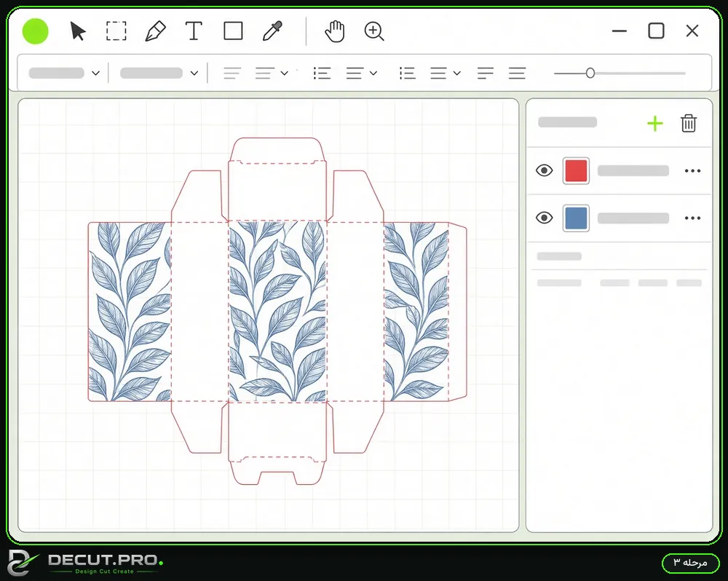Select the red layer's name field
Screen dimensions: 728x581
click(x=633, y=171)
